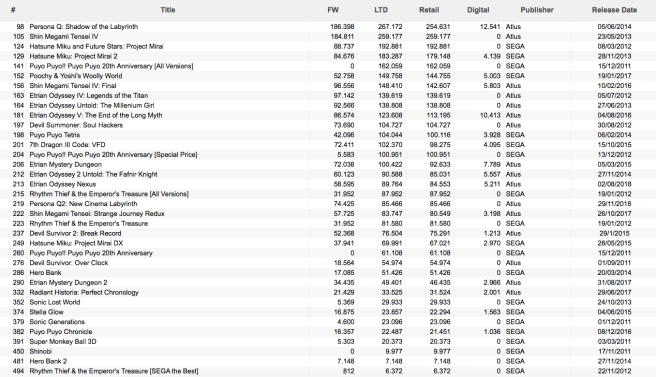This screenshot has width=656, height=377.
Task: Select the Sonic Generations title
Action: tap(57, 322)
